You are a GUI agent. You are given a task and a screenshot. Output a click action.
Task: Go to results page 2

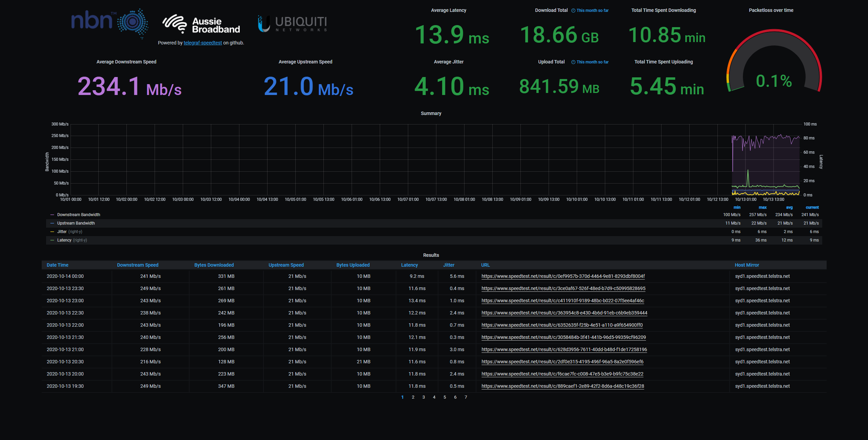[x=413, y=397]
